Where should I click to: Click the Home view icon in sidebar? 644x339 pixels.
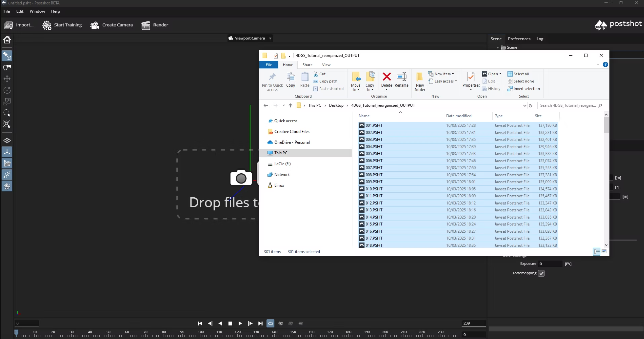pos(7,40)
